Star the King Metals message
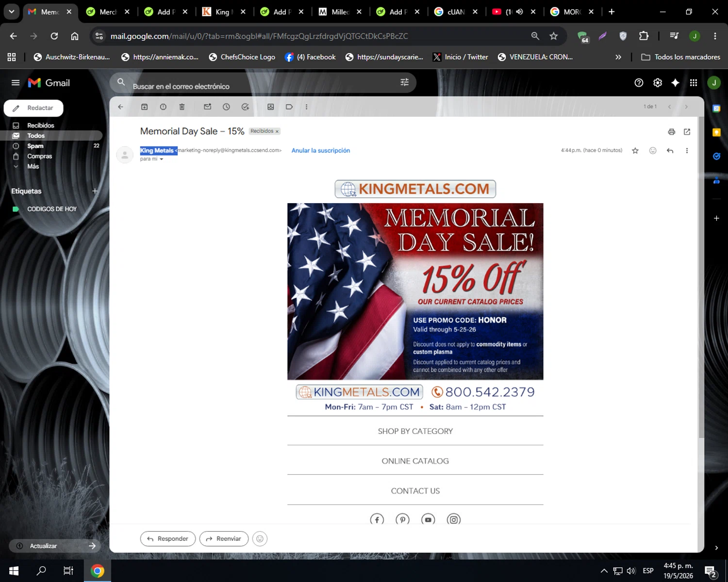The image size is (728, 582). click(x=635, y=151)
